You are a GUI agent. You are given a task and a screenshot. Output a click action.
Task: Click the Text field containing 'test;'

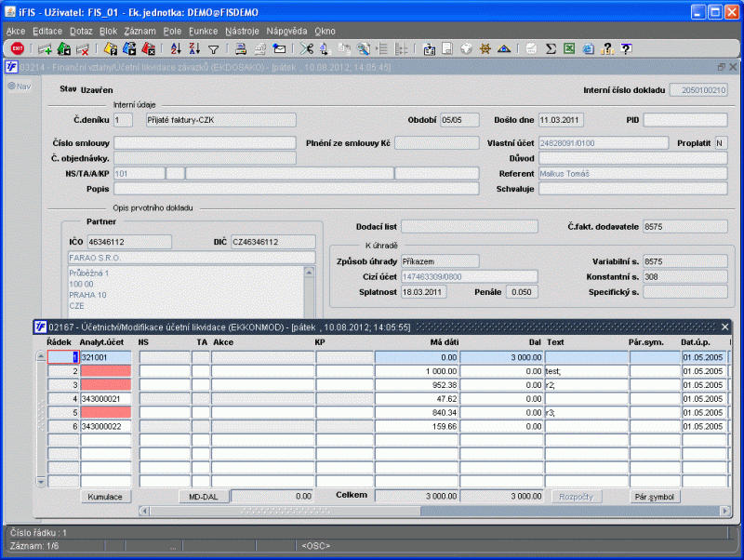(585, 370)
